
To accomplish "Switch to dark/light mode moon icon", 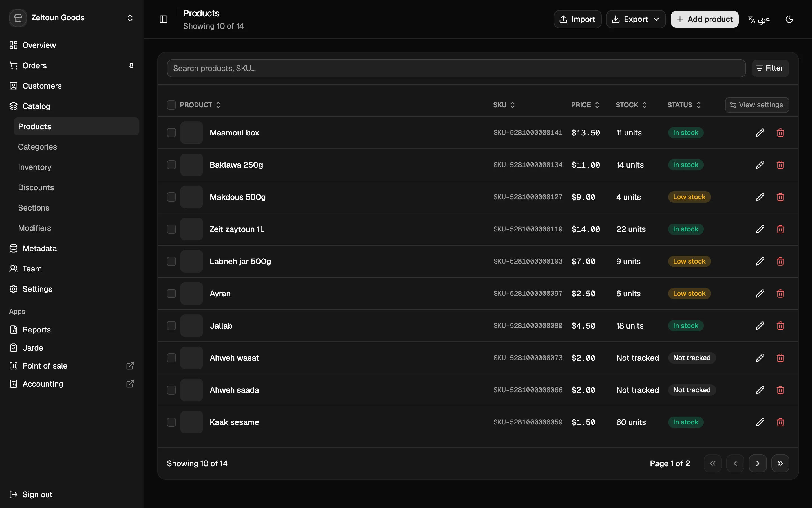I will (789, 19).
